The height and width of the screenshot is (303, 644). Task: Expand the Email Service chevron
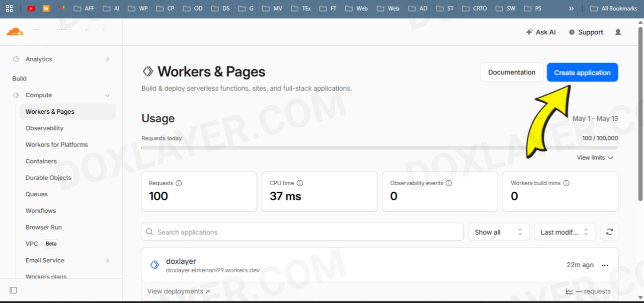coord(107,260)
